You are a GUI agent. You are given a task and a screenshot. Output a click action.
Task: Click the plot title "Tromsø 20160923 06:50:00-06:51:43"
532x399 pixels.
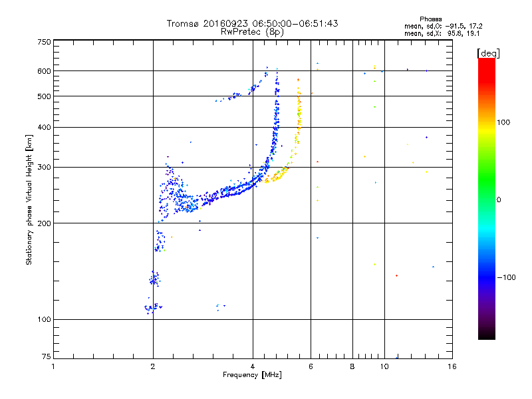point(252,23)
